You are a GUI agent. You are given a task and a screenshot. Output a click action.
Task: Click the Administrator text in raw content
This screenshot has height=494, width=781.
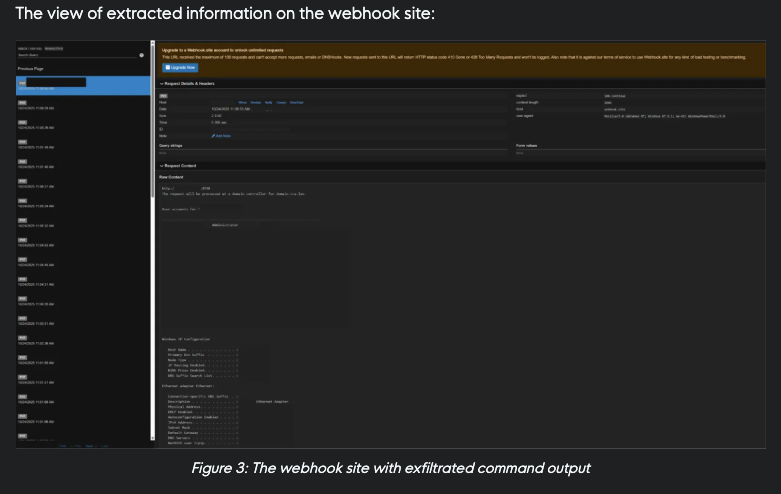tap(225, 225)
